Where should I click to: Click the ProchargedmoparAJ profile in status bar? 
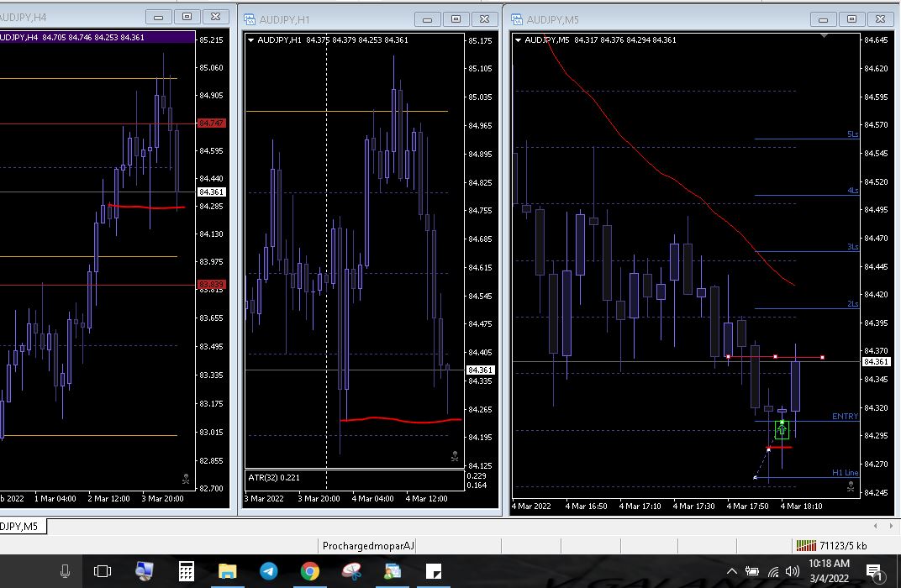click(x=369, y=546)
